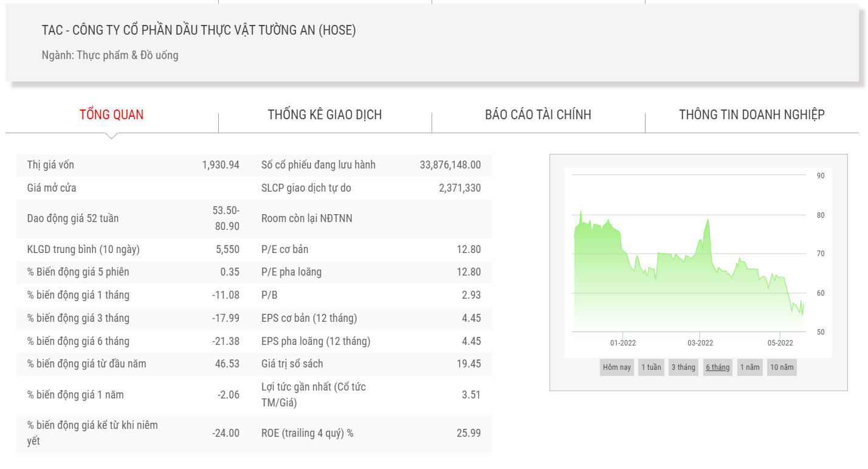The height and width of the screenshot is (469, 868).
Task: Click the 3-month change value -17.99
Action: [x=226, y=318]
